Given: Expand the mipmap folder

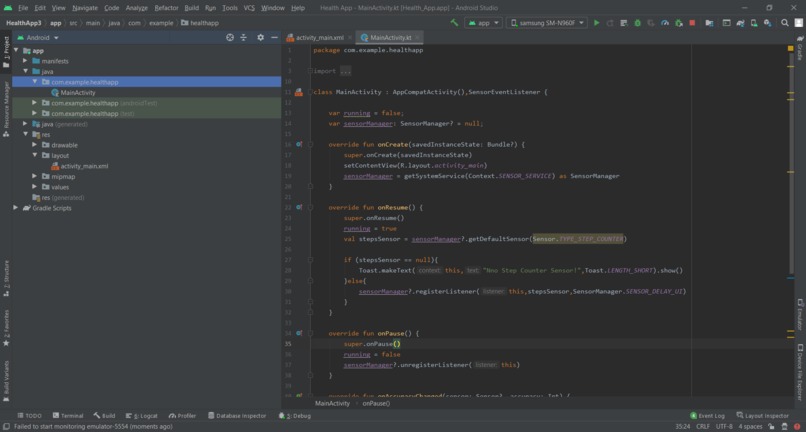Looking at the screenshot, I should 34,176.
